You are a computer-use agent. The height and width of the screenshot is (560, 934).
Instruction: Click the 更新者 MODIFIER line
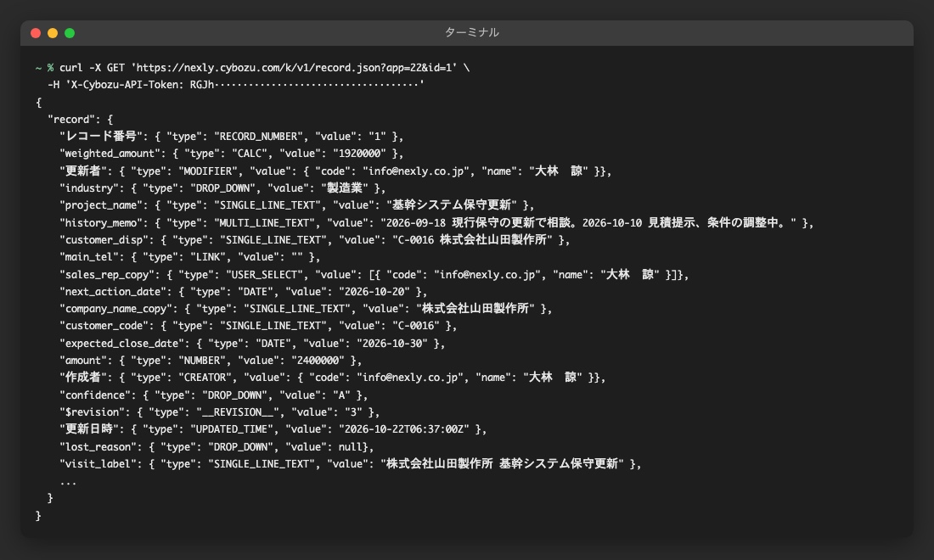[x=335, y=171]
